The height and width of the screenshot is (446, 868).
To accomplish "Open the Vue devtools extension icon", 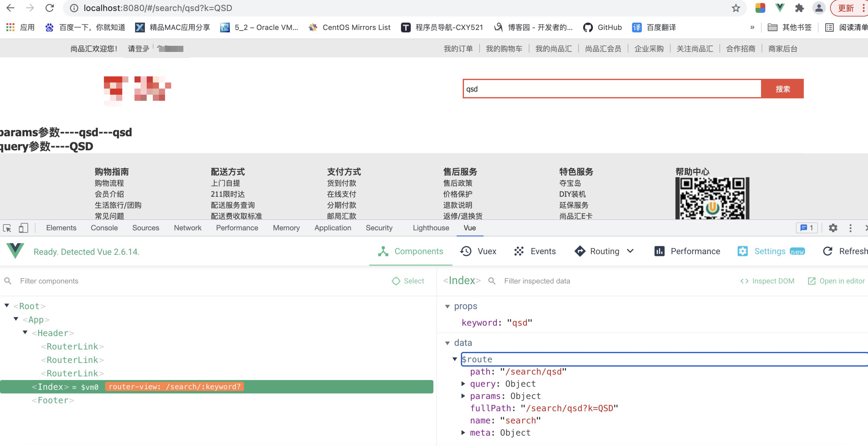I will coord(780,8).
